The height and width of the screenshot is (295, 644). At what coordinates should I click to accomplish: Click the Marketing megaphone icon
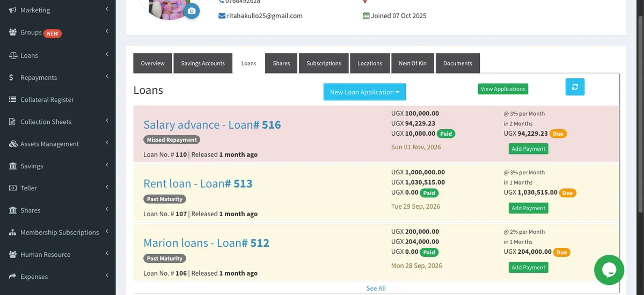(12, 10)
